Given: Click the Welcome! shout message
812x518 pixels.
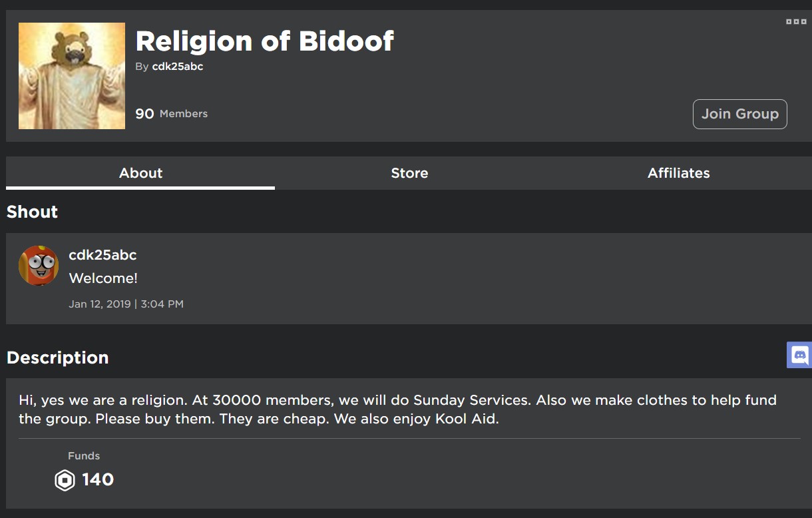Looking at the screenshot, I should click(x=103, y=278).
